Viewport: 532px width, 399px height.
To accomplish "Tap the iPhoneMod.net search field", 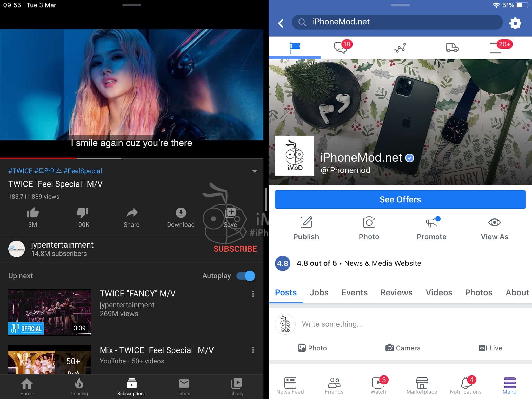I will click(x=397, y=22).
